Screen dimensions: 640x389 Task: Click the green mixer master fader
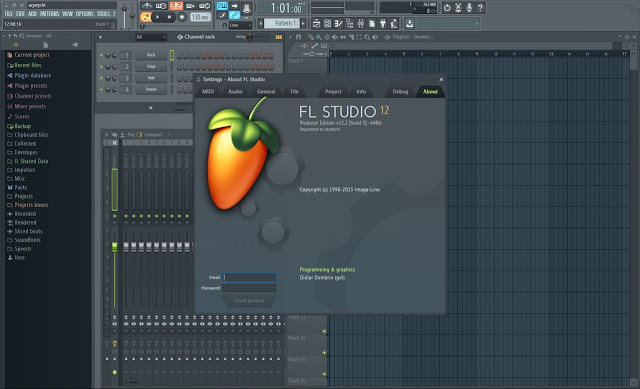click(x=114, y=247)
